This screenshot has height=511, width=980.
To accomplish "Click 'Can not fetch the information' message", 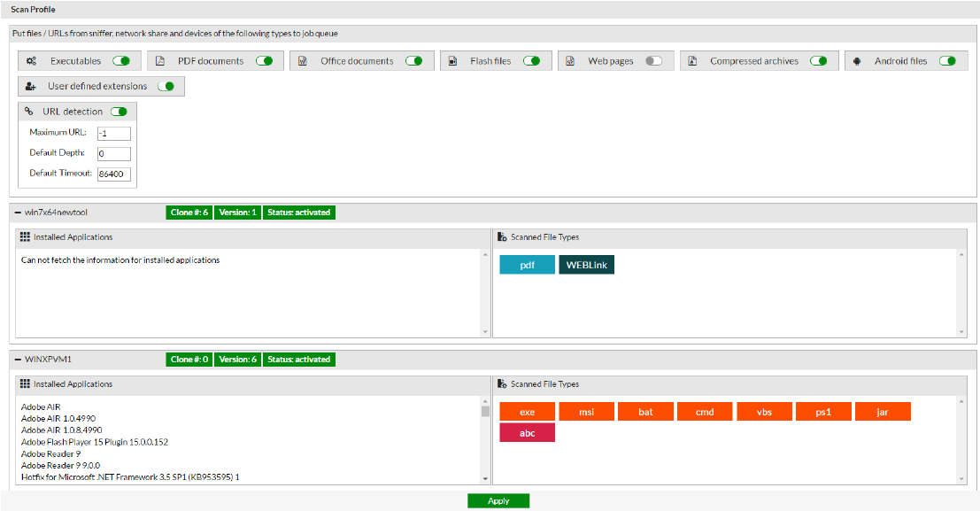I will pyautogui.click(x=120, y=260).
